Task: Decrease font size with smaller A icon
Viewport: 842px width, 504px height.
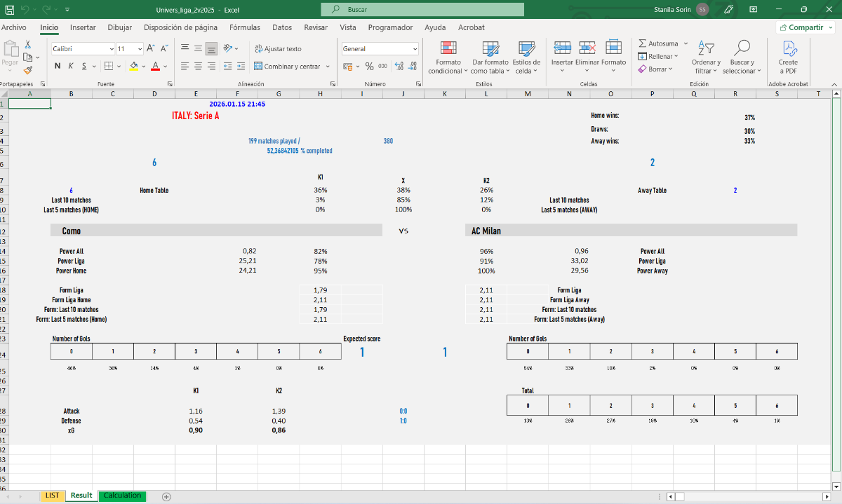Action: (x=164, y=48)
